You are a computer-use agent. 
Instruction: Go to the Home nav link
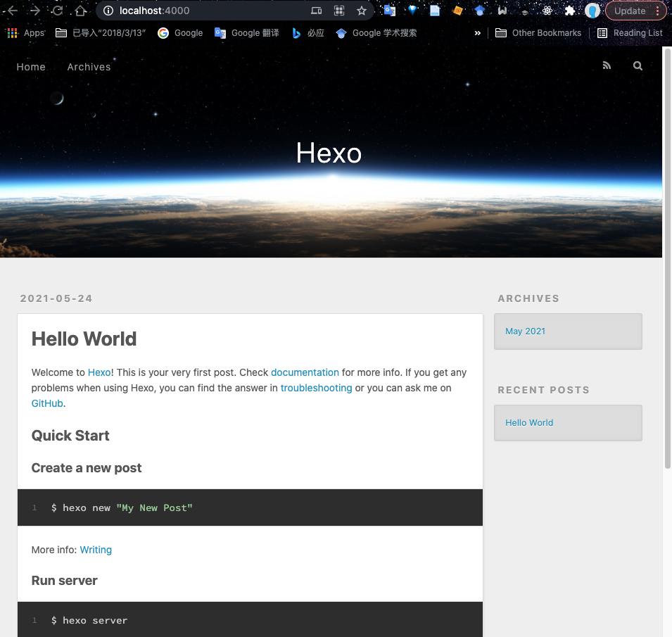pos(31,67)
